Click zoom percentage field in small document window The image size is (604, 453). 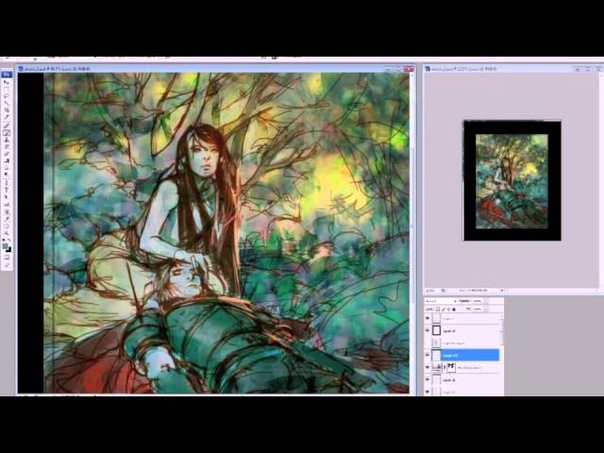pyautogui.click(x=430, y=291)
